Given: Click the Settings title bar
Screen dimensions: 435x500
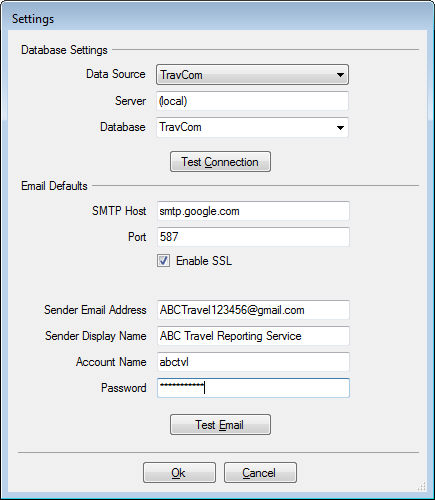Looking at the screenshot, I should coord(217,18).
